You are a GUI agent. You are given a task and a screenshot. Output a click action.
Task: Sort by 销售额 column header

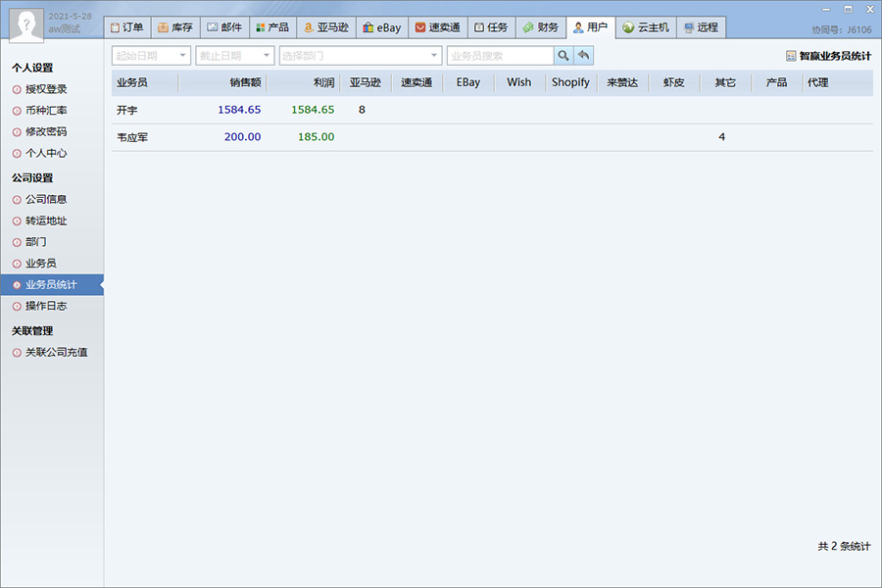(222, 82)
